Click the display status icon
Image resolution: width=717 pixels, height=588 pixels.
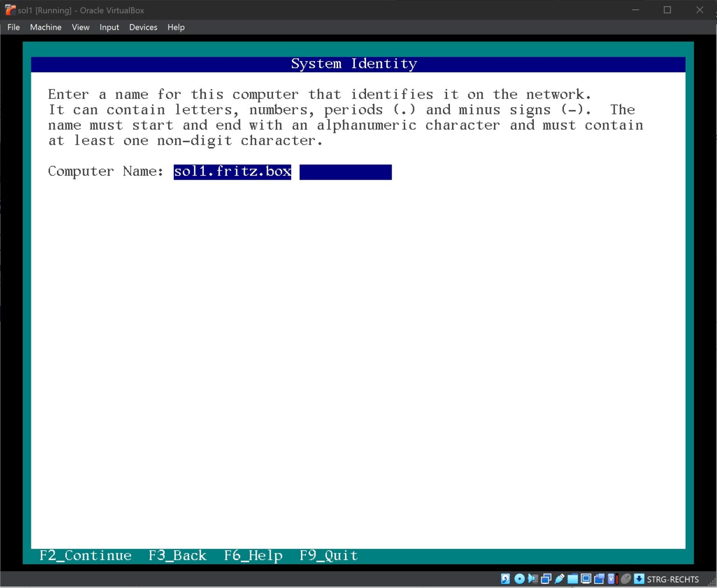pos(586,579)
